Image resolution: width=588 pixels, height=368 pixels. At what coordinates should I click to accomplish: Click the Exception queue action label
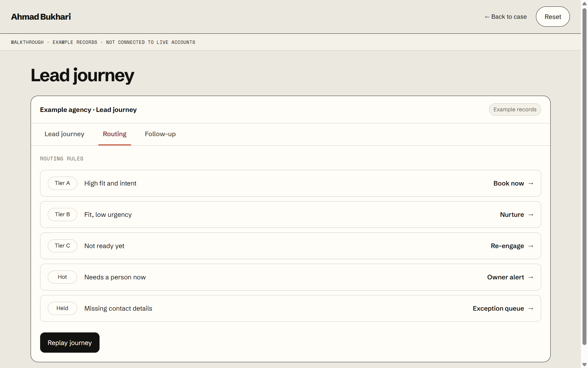point(498,309)
